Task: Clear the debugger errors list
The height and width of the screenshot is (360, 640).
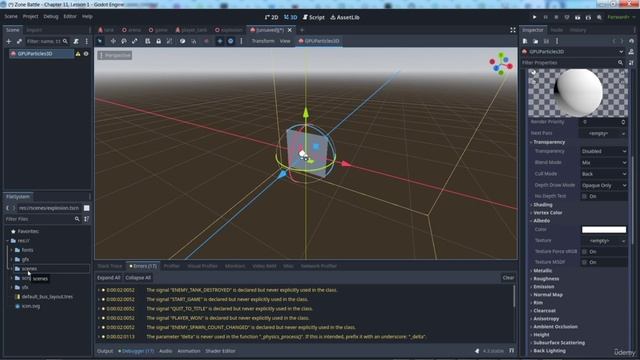Action: click(x=508, y=278)
